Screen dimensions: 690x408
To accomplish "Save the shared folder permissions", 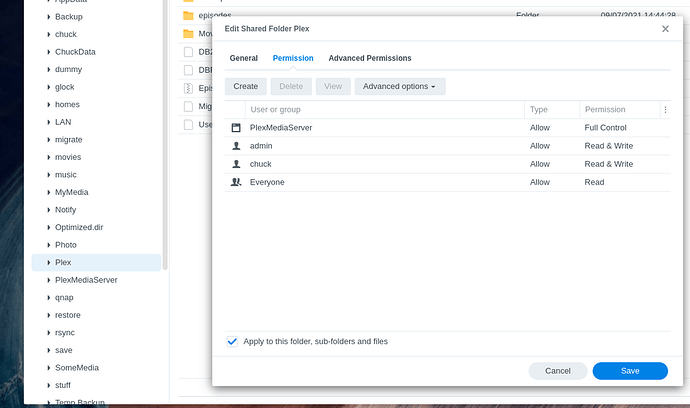I will pyautogui.click(x=630, y=371).
